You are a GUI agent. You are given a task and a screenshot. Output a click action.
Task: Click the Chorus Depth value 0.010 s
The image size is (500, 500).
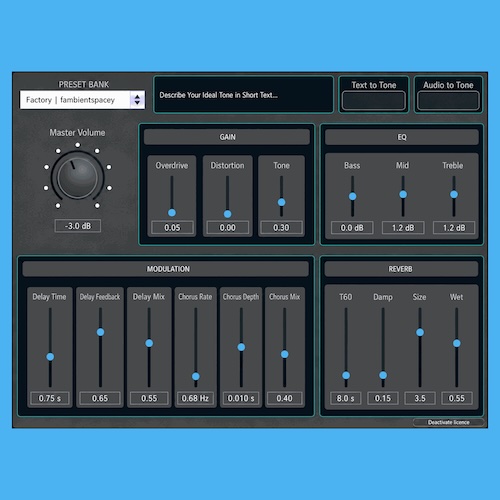(x=241, y=398)
